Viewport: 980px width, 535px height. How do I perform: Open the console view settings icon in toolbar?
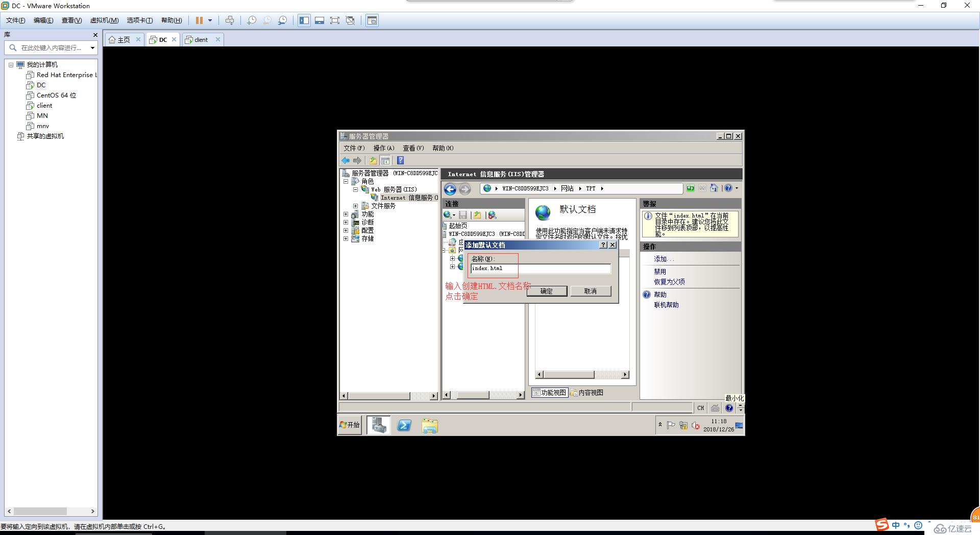tap(372, 20)
